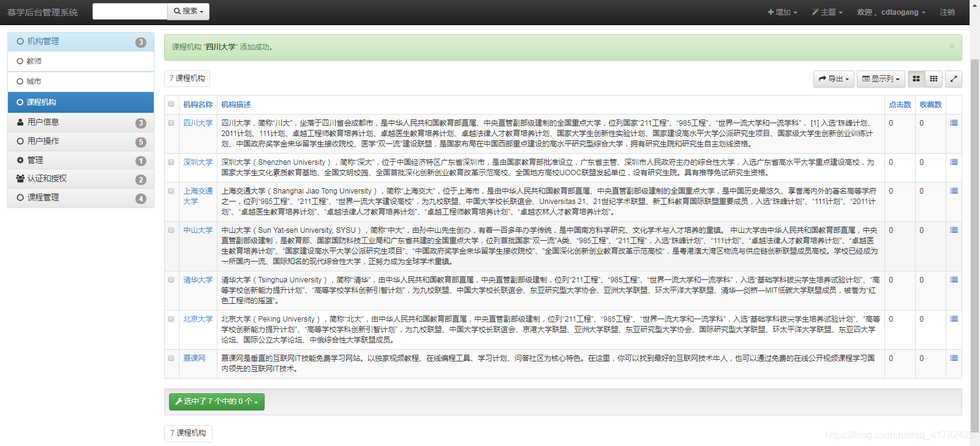Collapse the 机构管理 sidebar section

coord(81,42)
